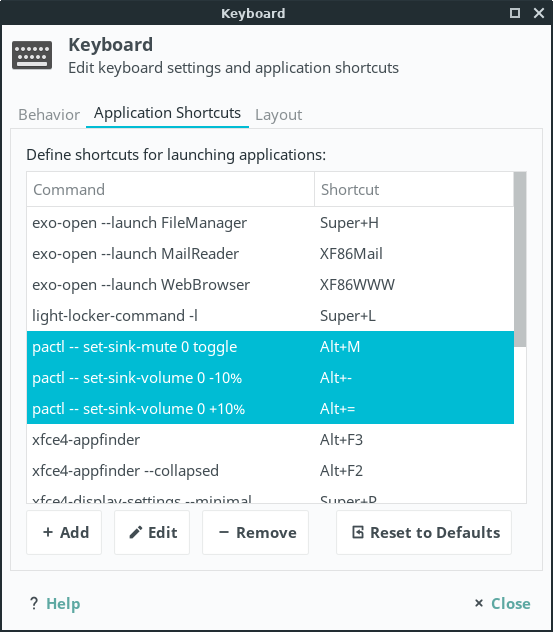Screen dimensions: 553x632
Task: Sort the list by the Command column header
Action: coord(170,189)
